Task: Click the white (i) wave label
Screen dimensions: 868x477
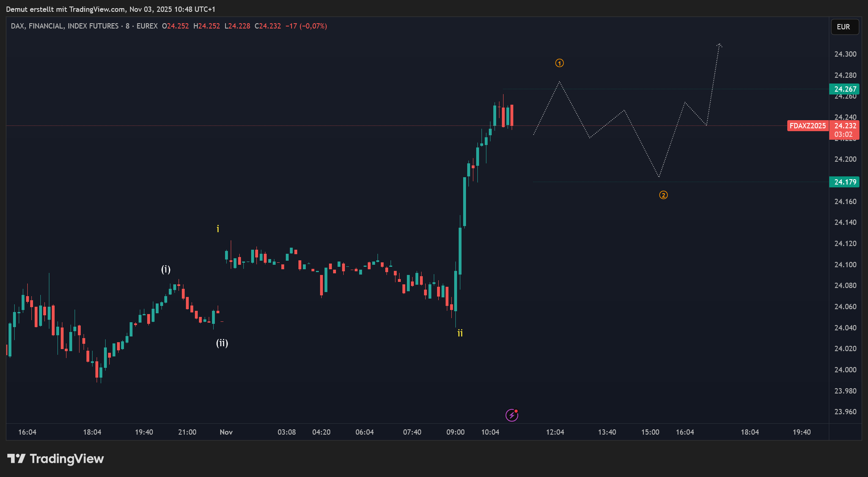Action: pos(166,269)
